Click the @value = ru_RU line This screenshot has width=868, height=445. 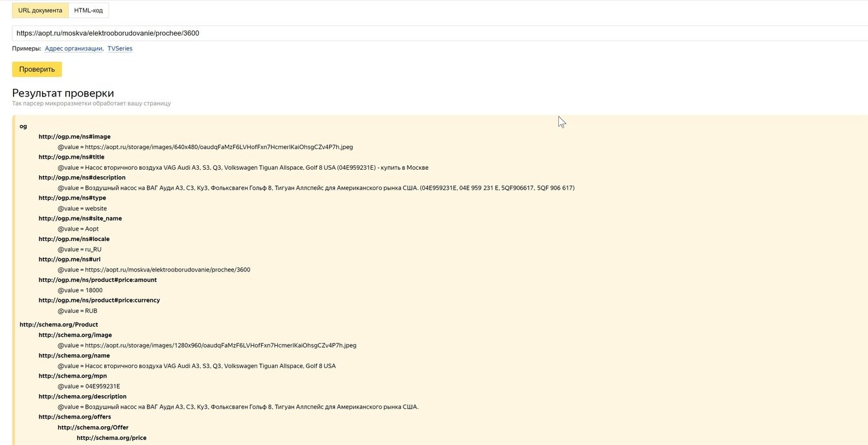80,249
